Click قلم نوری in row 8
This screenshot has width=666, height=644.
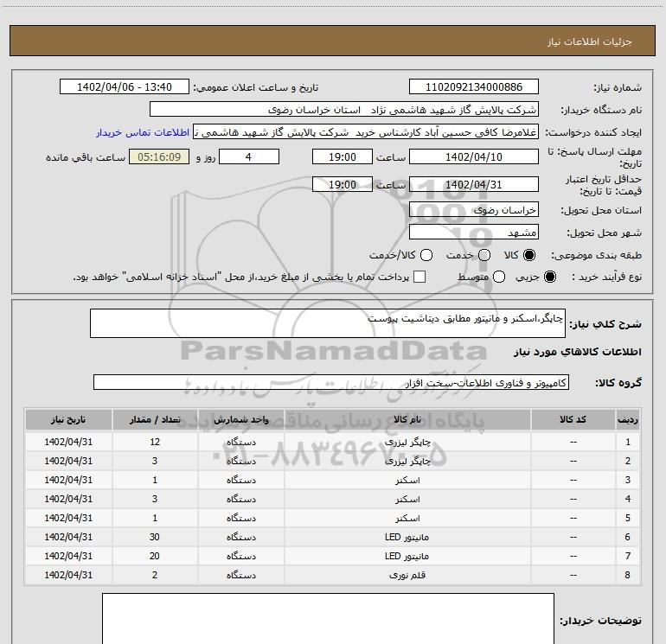pos(407,575)
